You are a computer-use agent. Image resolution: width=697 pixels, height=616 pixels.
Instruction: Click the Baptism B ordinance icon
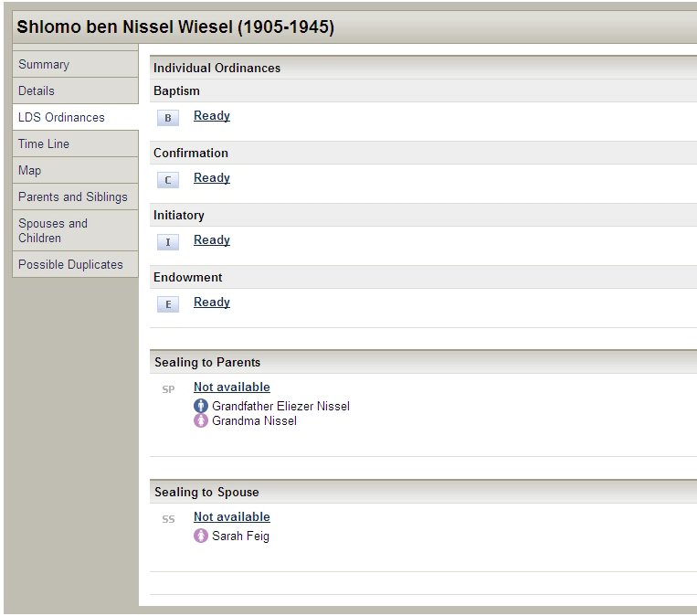[167, 118]
